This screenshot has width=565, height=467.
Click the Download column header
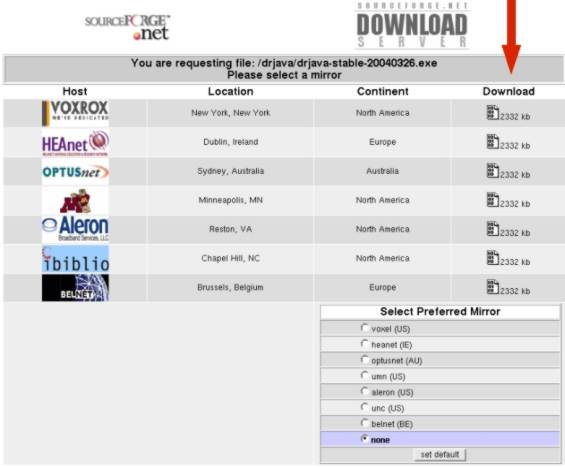pos(508,92)
